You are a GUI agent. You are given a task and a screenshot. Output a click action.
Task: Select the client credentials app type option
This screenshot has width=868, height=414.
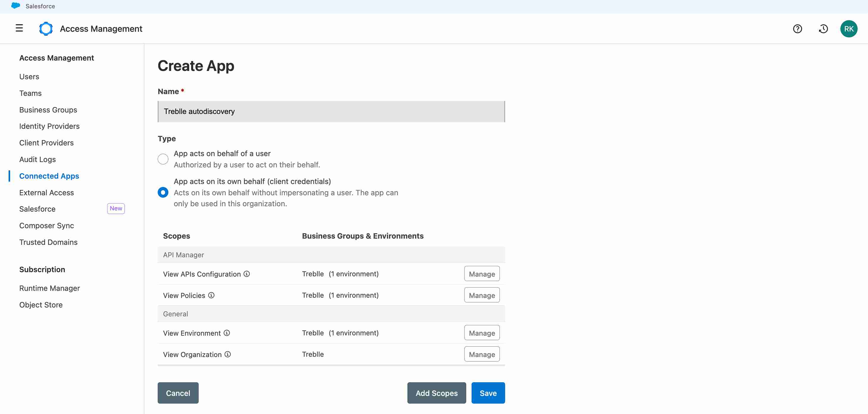pyautogui.click(x=163, y=192)
